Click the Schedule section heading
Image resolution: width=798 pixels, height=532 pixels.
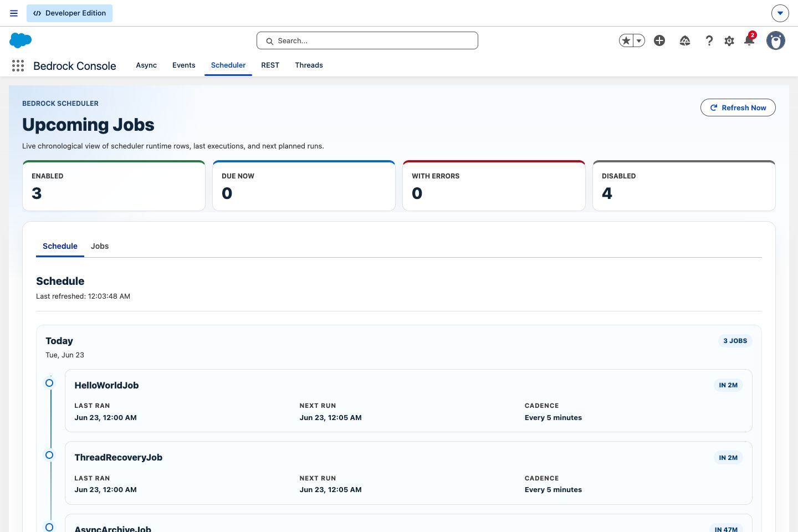[x=60, y=281]
